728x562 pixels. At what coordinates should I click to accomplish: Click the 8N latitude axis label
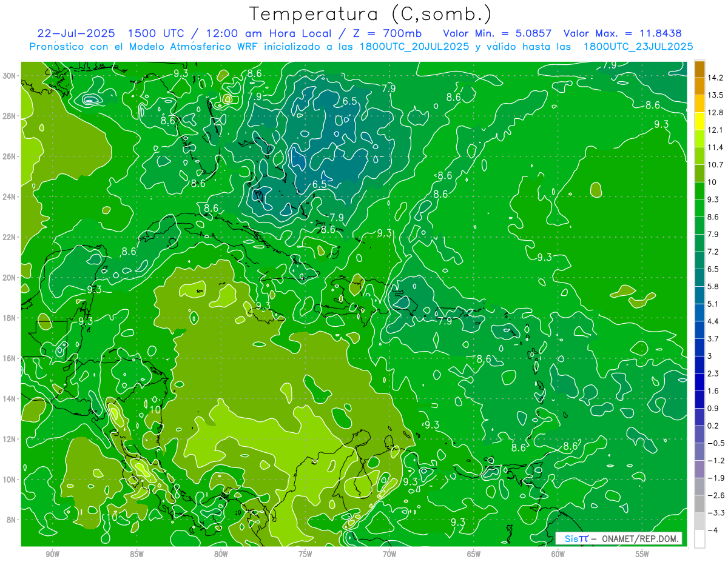12,520
